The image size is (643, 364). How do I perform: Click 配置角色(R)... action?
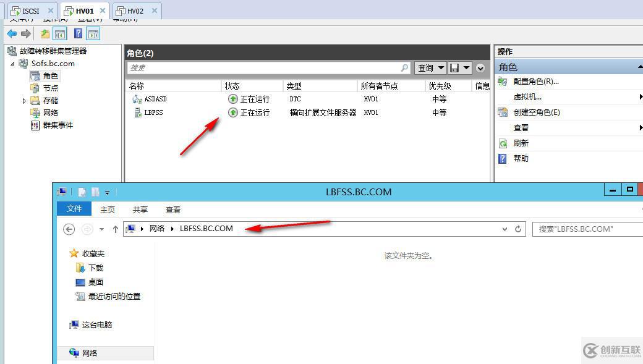pos(536,82)
